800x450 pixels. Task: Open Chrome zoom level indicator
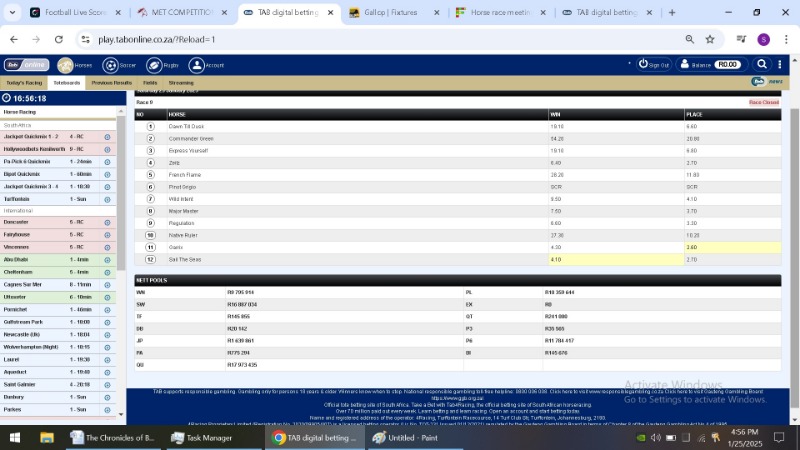click(690, 39)
